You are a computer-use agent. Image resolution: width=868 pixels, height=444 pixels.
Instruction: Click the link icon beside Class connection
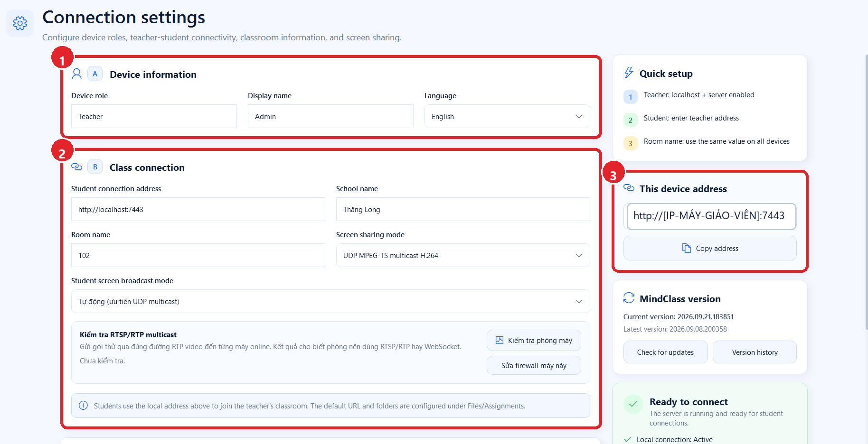tap(76, 167)
